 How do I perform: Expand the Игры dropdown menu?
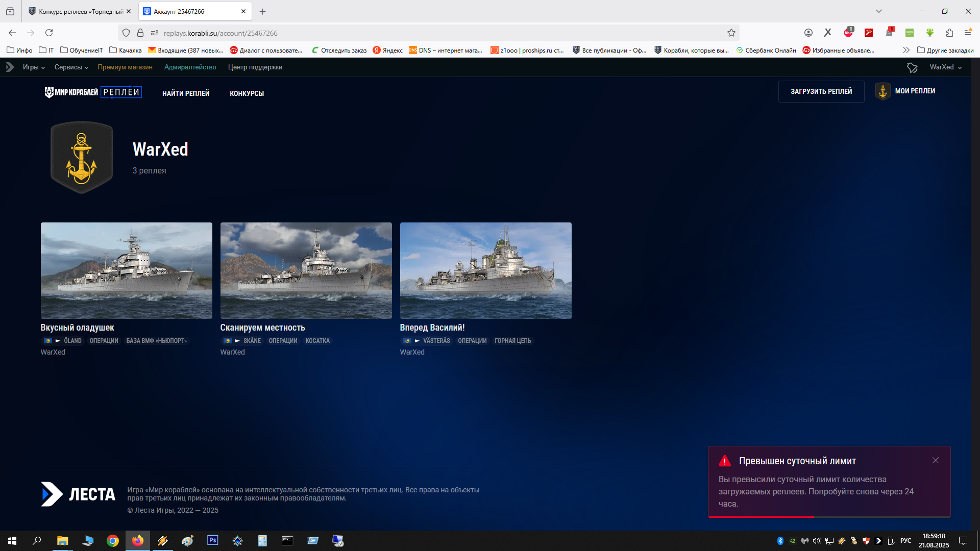click(34, 67)
